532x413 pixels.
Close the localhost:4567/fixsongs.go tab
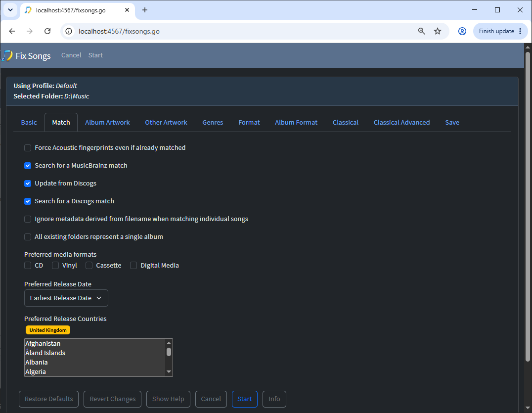click(127, 10)
